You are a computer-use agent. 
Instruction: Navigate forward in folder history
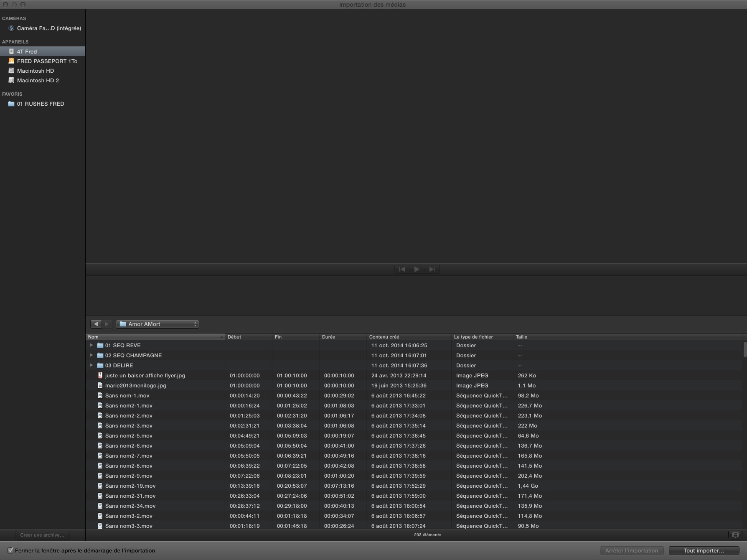(107, 324)
